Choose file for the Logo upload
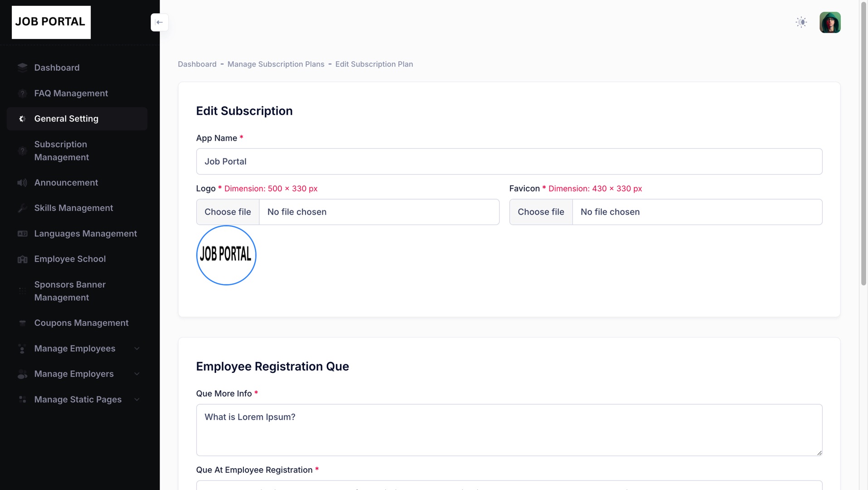The image size is (868, 490). (228, 212)
